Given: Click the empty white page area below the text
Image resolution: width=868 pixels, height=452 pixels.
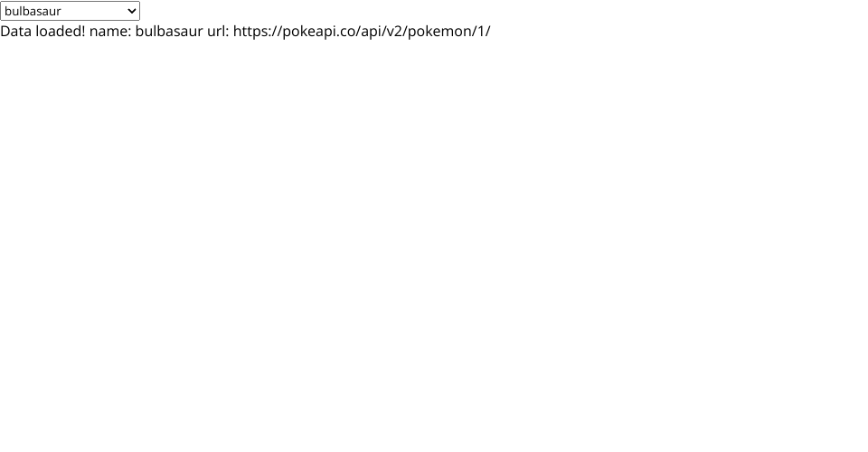Looking at the screenshot, I should pyautogui.click(x=434, y=243).
